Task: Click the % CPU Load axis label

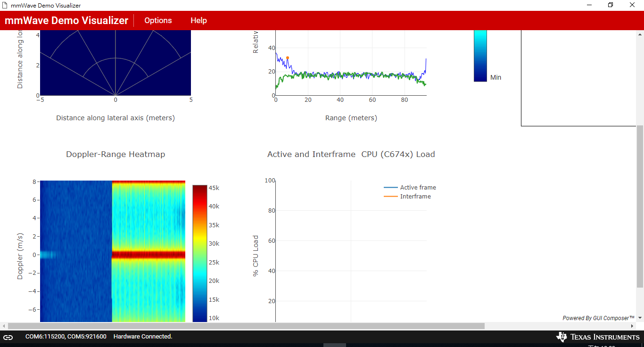Action: pyautogui.click(x=256, y=256)
